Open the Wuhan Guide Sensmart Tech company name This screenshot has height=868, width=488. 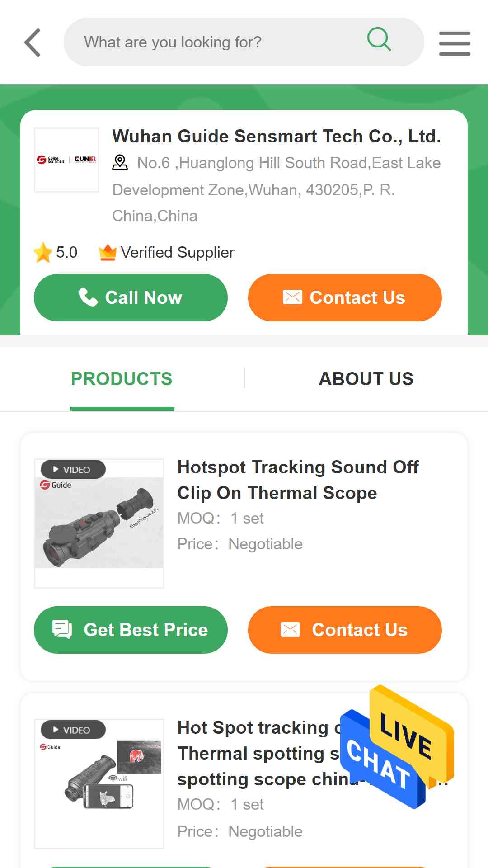[277, 136]
